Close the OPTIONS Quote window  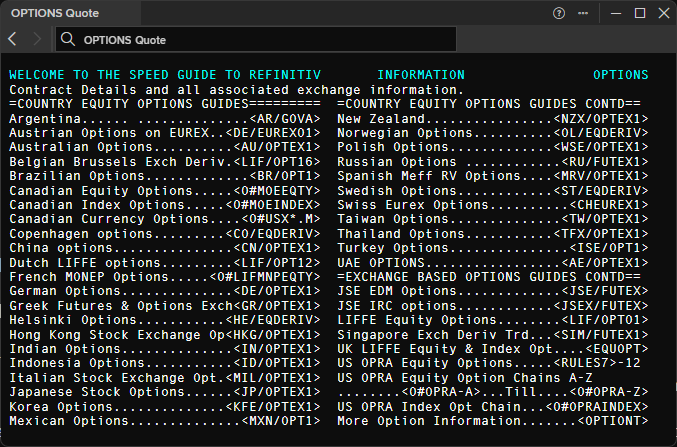tap(664, 13)
